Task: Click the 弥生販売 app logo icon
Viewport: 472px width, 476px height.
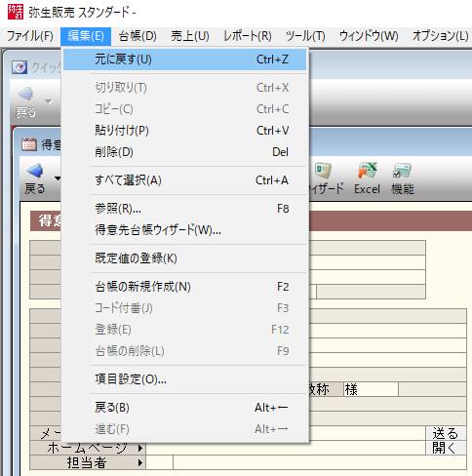Action: (x=16, y=12)
